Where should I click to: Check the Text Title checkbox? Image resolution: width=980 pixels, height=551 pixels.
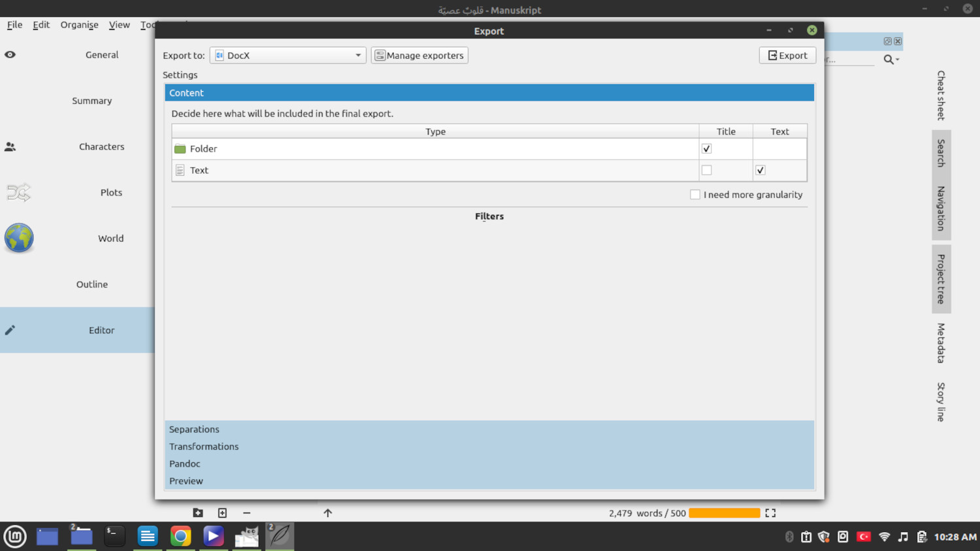point(706,171)
